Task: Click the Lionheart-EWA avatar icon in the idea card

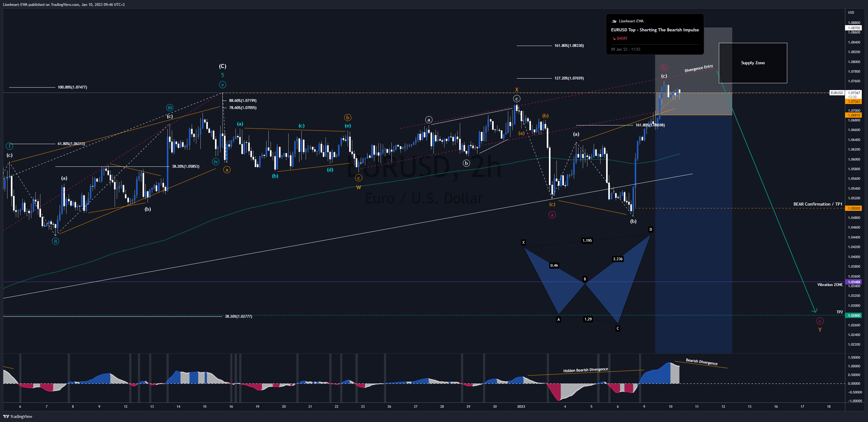Action: coord(614,21)
